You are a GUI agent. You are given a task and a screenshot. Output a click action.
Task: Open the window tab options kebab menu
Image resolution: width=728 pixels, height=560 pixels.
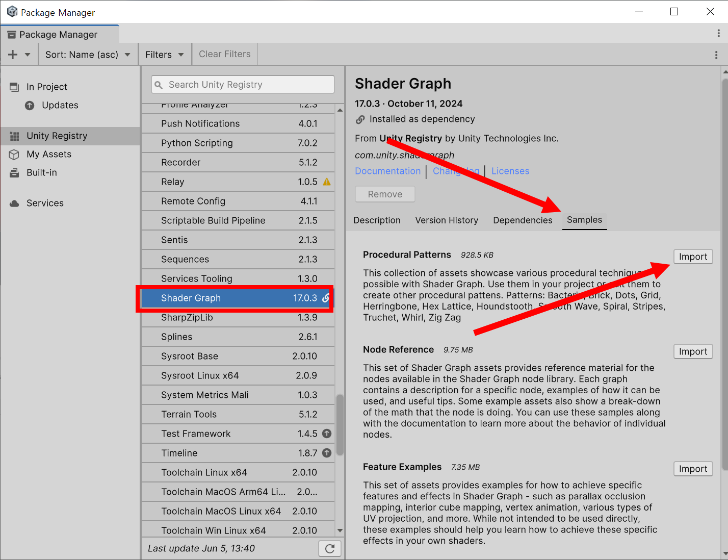click(719, 34)
